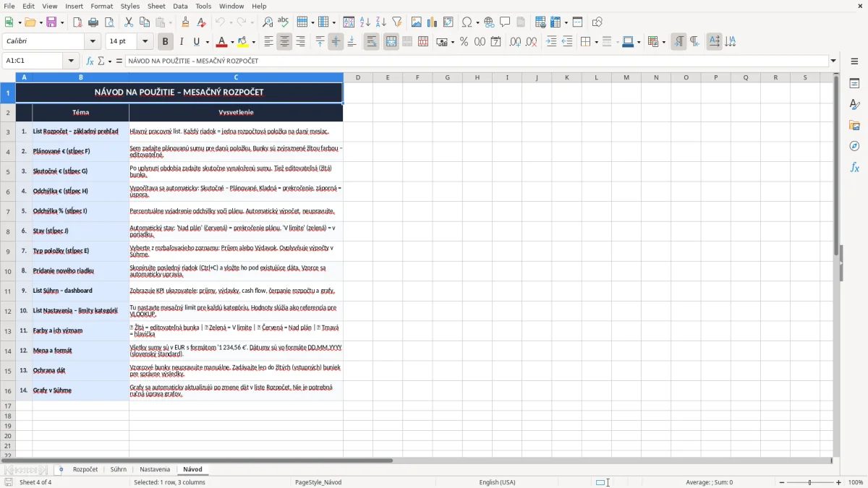Insert special character Omega icon
Screen dimensions: 868x488
tap(467, 22)
